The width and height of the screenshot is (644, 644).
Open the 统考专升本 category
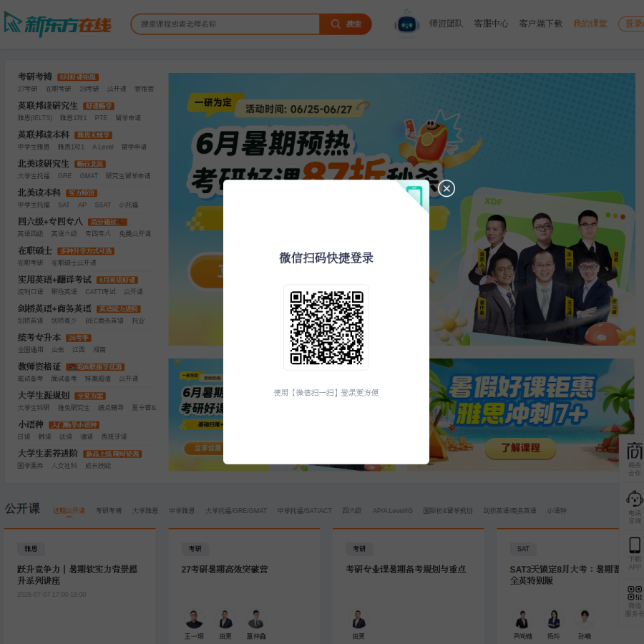[39, 338]
